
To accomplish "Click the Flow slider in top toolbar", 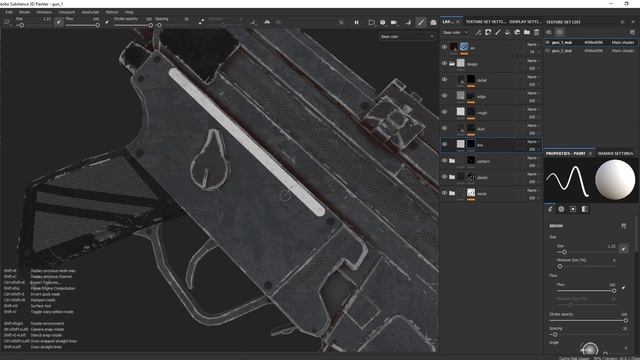I will pos(82,25).
